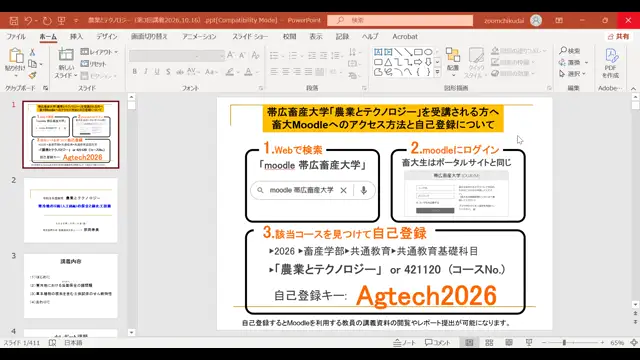Image resolution: width=640 pixels, height=360 pixels.
Task: Select slide 3 thumbnail (講義内容)
Action: tap(71, 286)
